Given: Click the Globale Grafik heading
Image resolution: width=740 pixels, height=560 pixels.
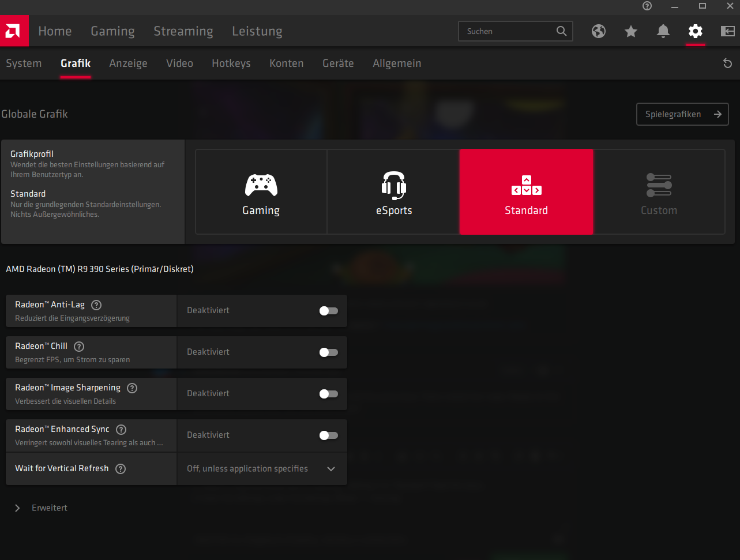Looking at the screenshot, I should 35,114.
